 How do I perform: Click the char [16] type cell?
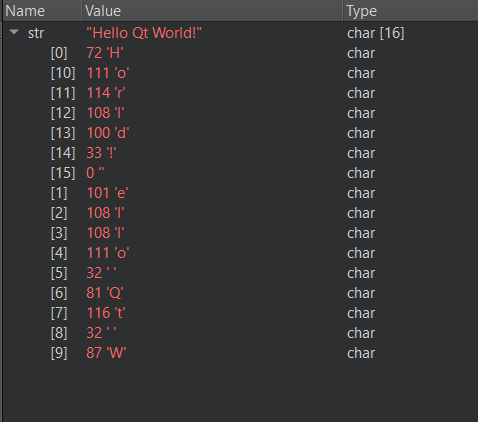pos(376,33)
